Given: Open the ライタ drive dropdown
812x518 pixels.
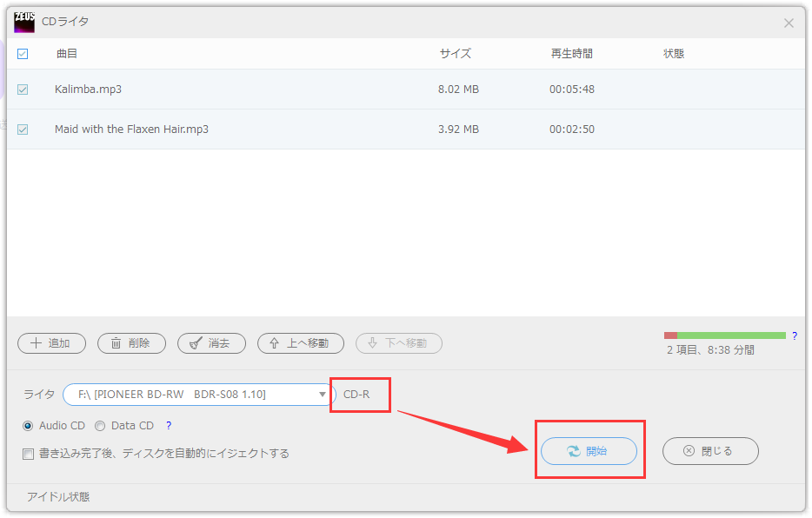Looking at the screenshot, I should [x=199, y=395].
